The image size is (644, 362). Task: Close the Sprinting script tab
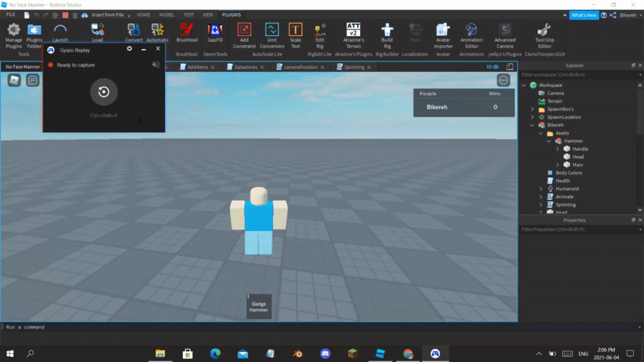369,67
